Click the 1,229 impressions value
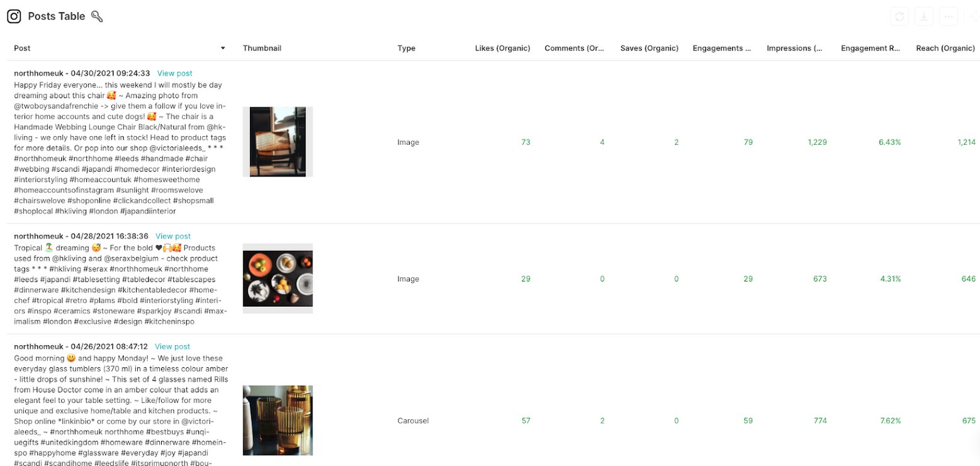The height and width of the screenshot is (466, 980). tap(816, 142)
